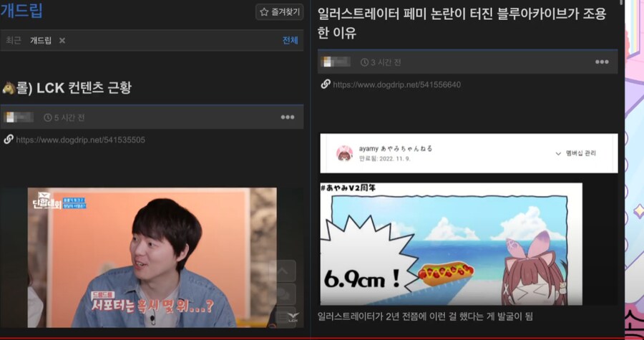The height and width of the screenshot is (340, 644).
Task: Click chain icon beside the 541556640 link
Action: point(326,84)
